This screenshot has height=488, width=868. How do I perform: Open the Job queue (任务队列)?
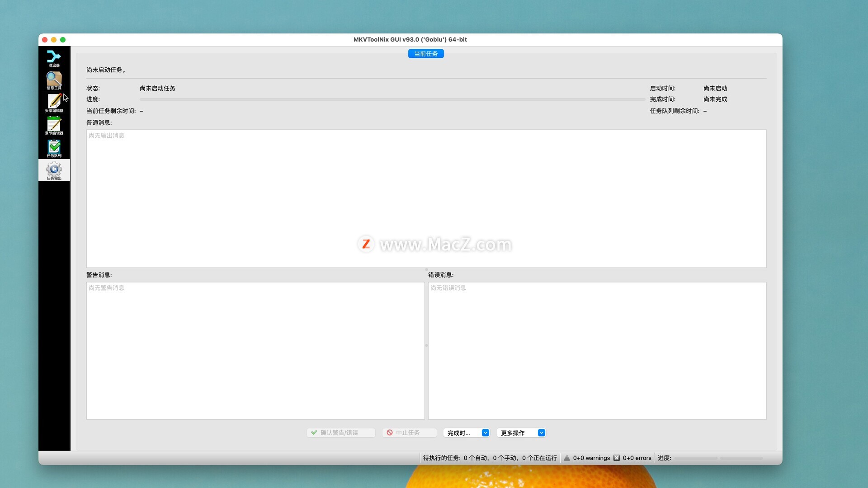tap(54, 148)
